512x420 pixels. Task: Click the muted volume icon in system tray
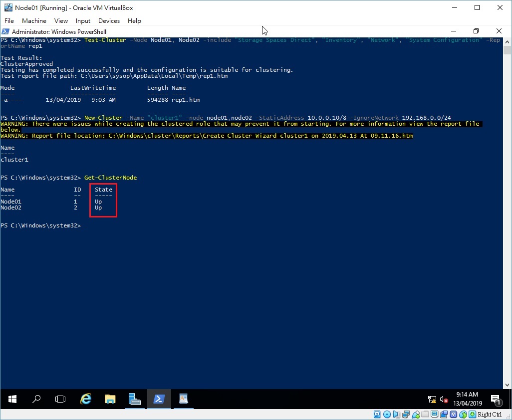tap(443, 399)
